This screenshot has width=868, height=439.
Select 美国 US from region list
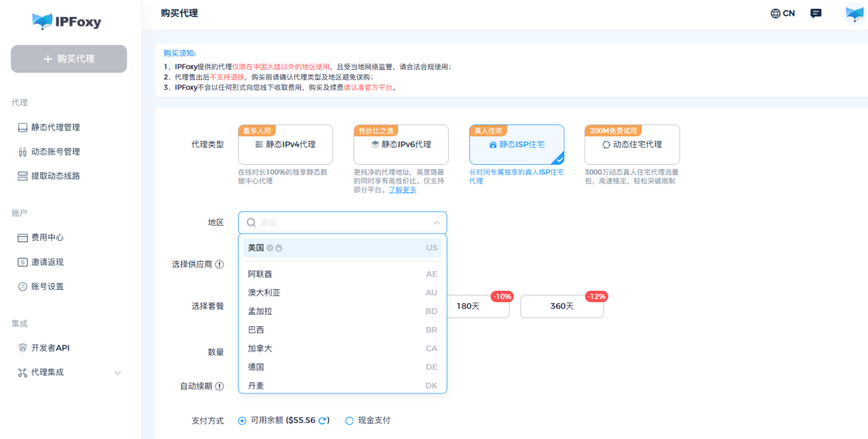(342, 248)
